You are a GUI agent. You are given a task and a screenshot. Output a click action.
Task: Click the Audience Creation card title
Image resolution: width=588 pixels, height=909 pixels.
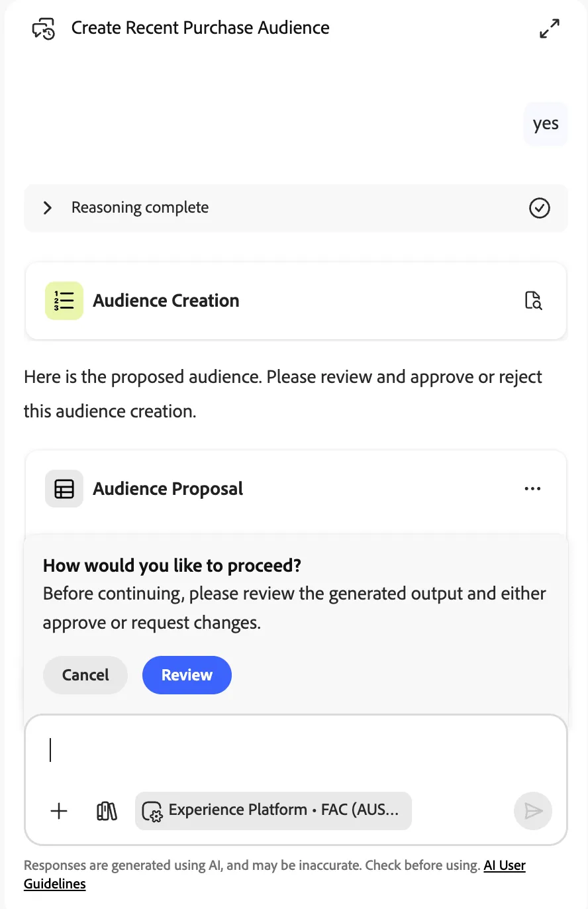(166, 301)
